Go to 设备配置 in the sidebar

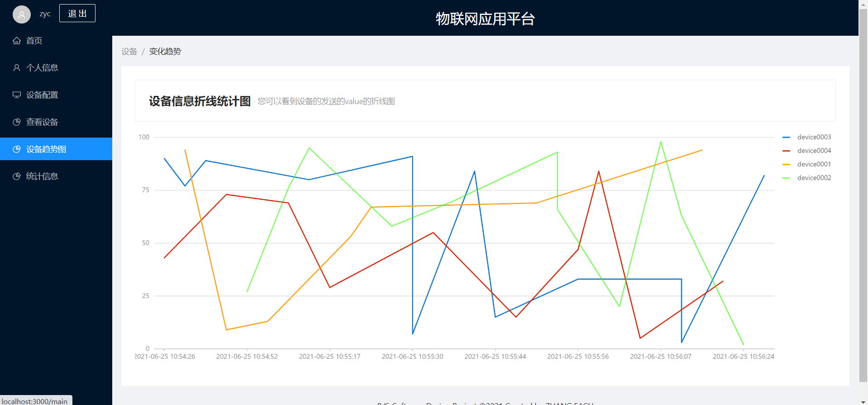click(56, 95)
